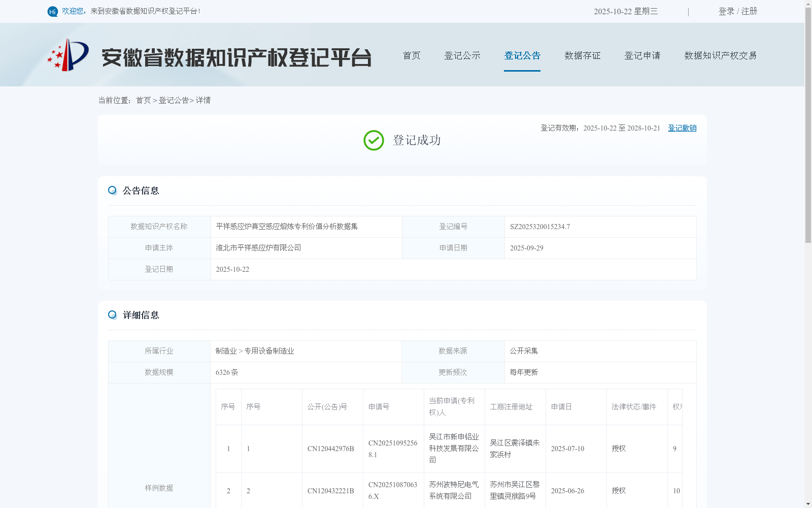This screenshot has height=508, width=812.
Task: Click industry value 制造业 > 专用设备制造业
Action: [x=255, y=351]
